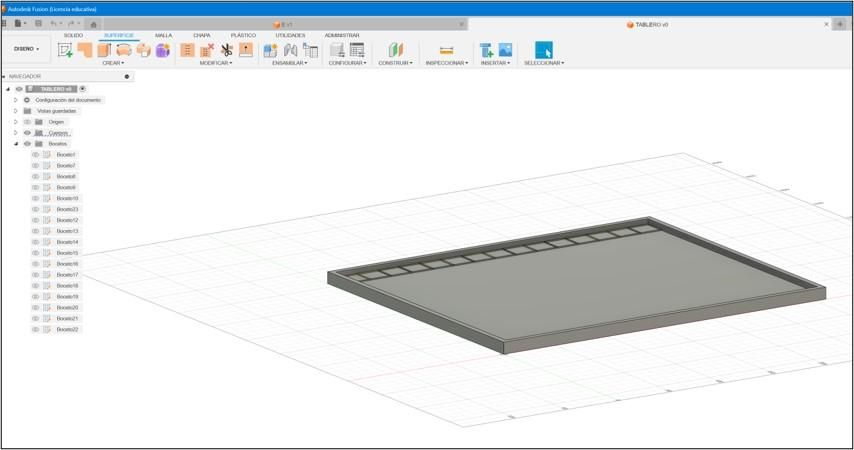Open the INSPECCIONAR menu label

[447, 63]
